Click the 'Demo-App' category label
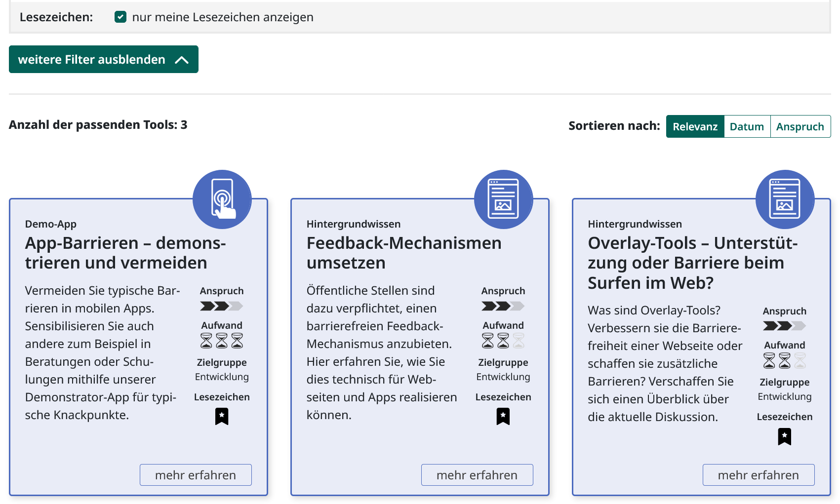Screen dimensions: 840x504 pos(51,224)
